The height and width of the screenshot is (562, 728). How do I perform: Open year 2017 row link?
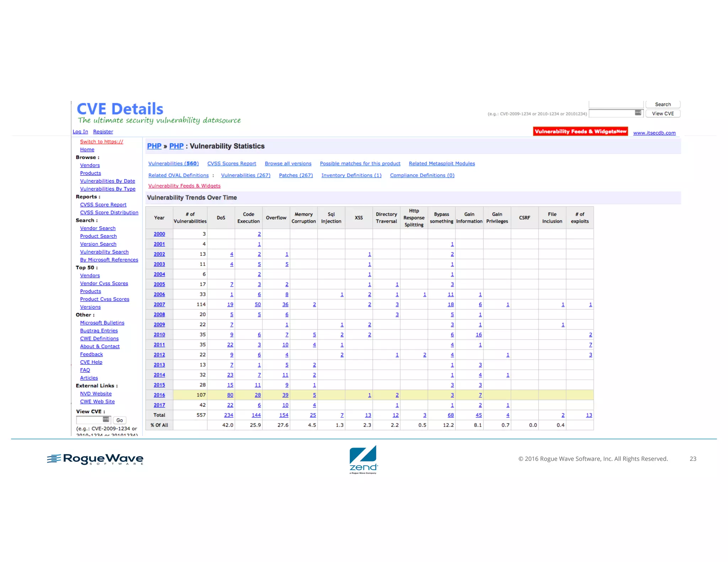[159, 405]
